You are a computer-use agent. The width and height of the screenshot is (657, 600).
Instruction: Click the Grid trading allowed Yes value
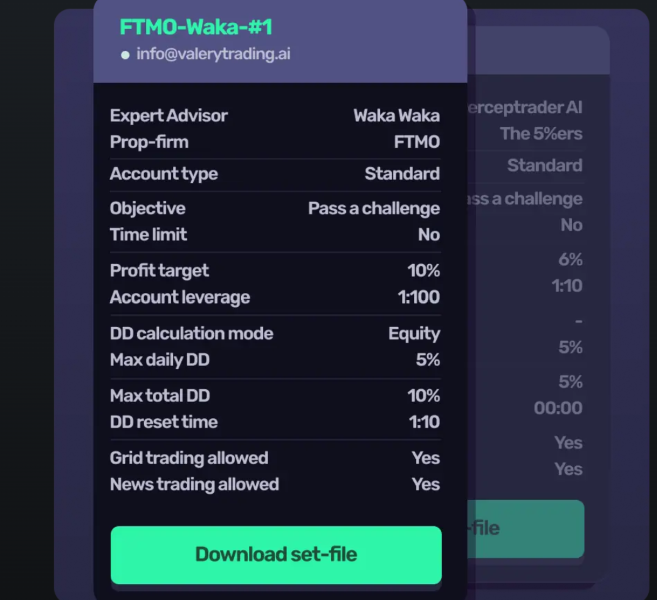coord(425,458)
